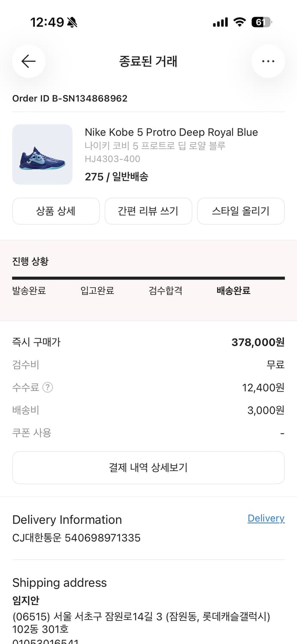Open the Nike Kobe 5 product thumbnail
Screen dimensions: 297x644
tap(42, 154)
